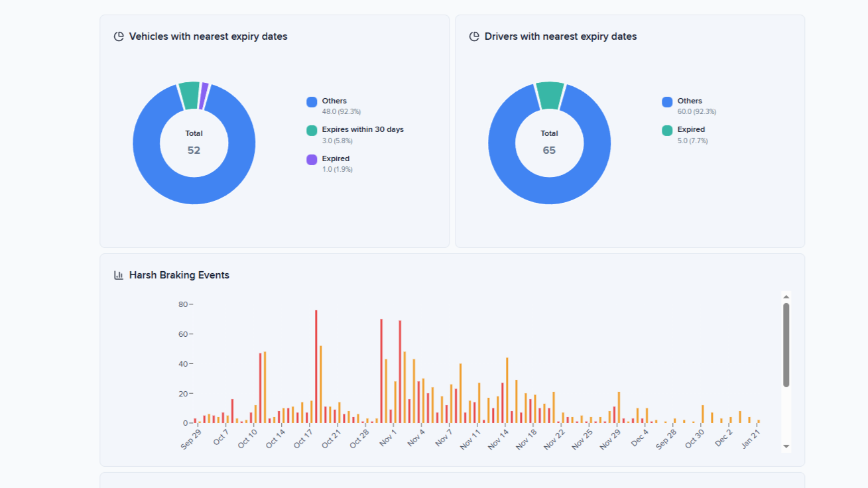Toggle the Others legend label in Drivers chart
This screenshot has width=868, height=488.
(689, 101)
